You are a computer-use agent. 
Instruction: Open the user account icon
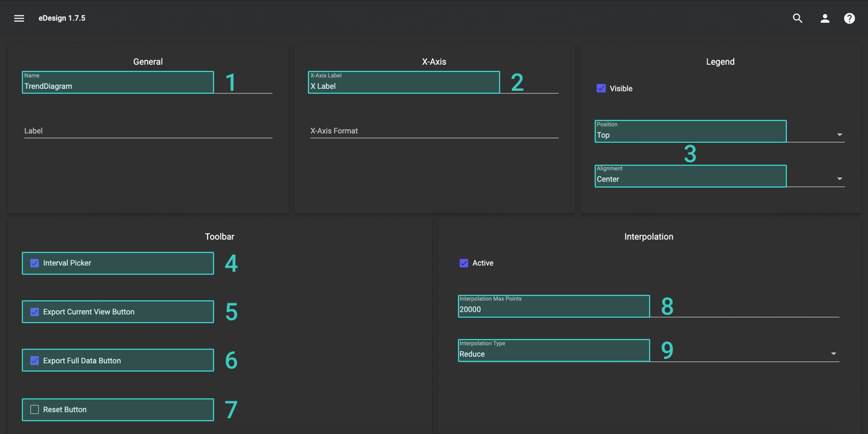click(824, 18)
